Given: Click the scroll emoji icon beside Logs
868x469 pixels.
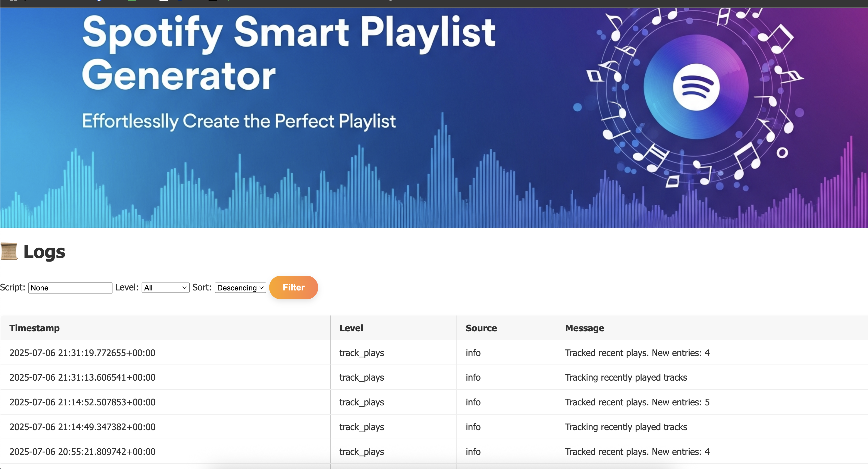Looking at the screenshot, I should [x=9, y=252].
